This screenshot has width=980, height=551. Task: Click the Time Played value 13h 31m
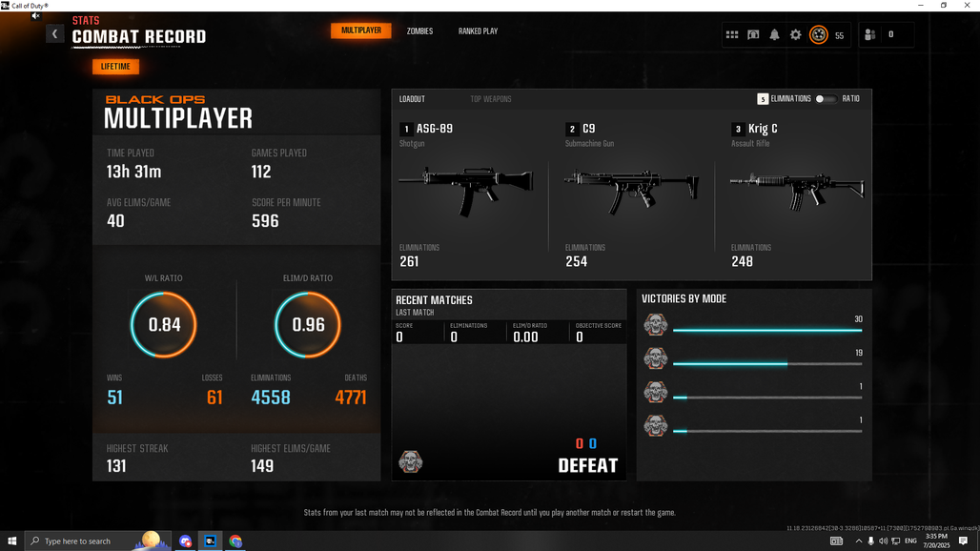pos(133,172)
